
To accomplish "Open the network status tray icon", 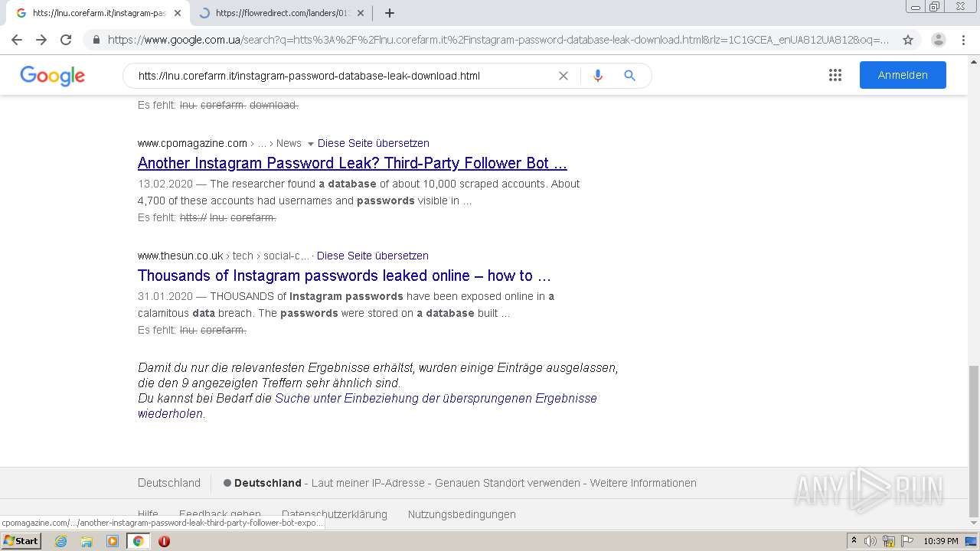I will click(x=889, y=541).
